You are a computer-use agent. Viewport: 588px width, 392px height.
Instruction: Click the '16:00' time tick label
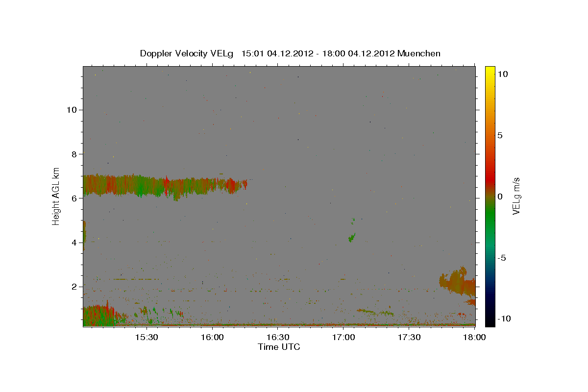click(212, 338)
